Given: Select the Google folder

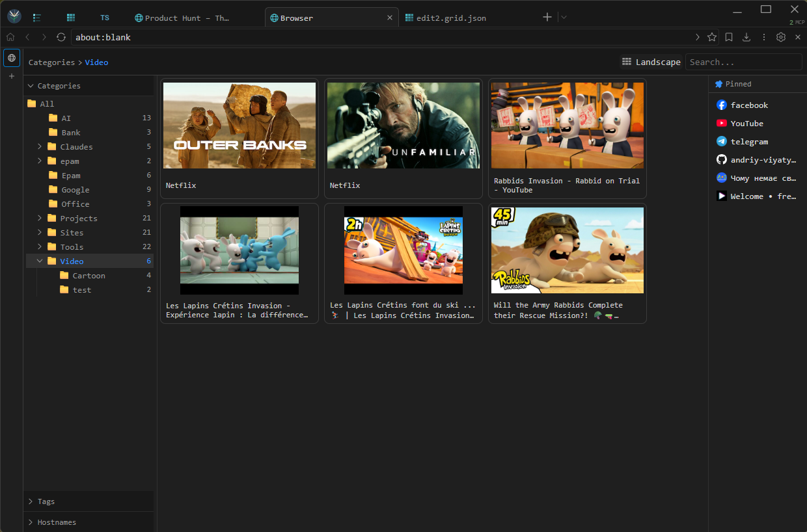Looking at the screenshot, I should [89, 190].
